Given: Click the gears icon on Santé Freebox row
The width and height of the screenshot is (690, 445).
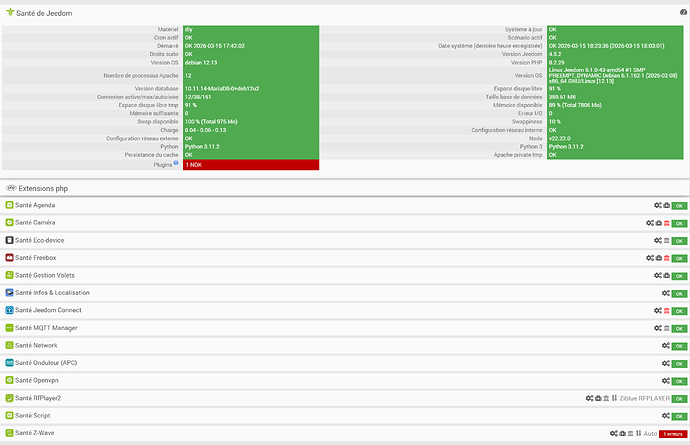Looking at the screenshot, I should [x=650, y=258].
